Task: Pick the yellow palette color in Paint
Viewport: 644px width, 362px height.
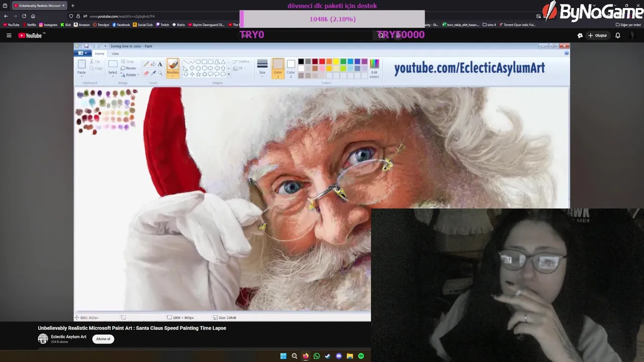Action: click(336, 62)
